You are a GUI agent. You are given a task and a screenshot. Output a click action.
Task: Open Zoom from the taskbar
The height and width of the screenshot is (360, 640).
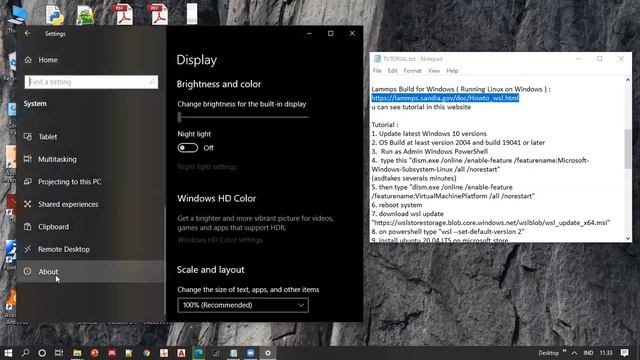click(x=251, y=353)
